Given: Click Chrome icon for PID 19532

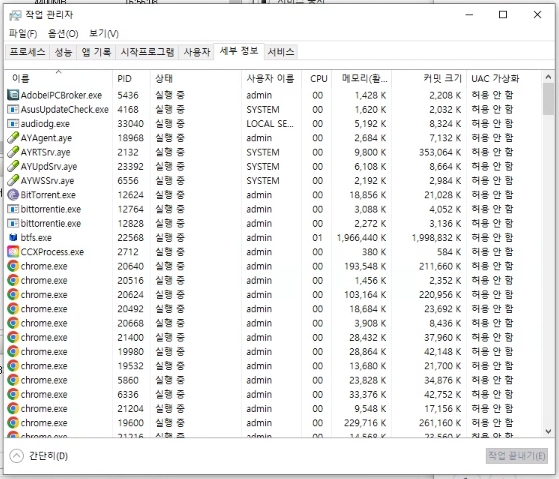Looking at the screenshot, I should pyautogui.click(x=13, y=366).
